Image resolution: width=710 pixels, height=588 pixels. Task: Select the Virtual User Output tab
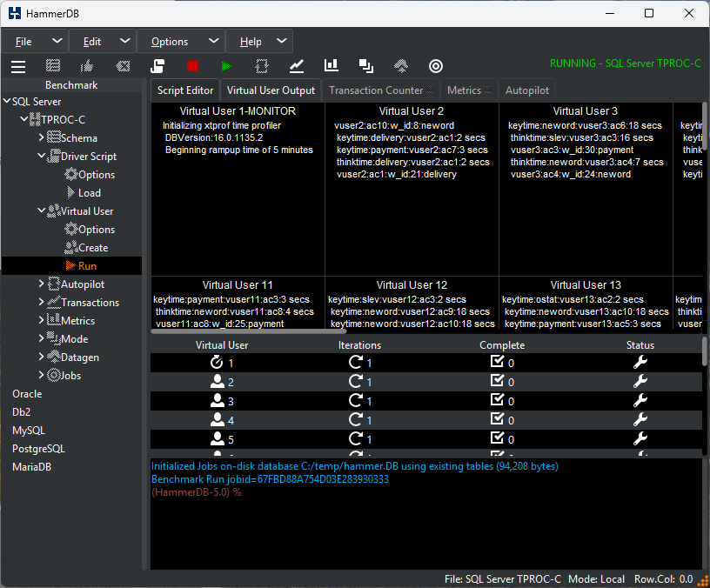[271, 90]
